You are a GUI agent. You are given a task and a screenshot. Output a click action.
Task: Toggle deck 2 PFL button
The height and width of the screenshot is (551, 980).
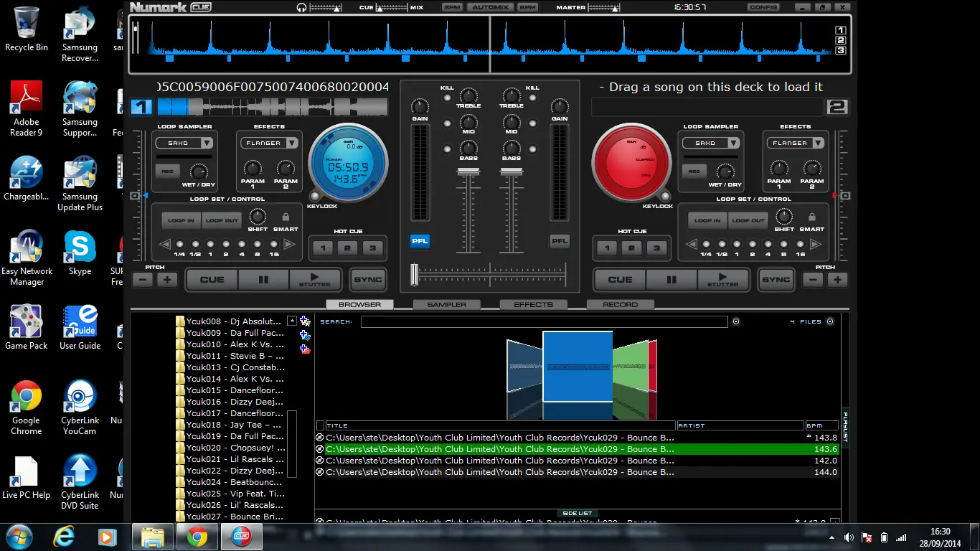pos(560,241)
